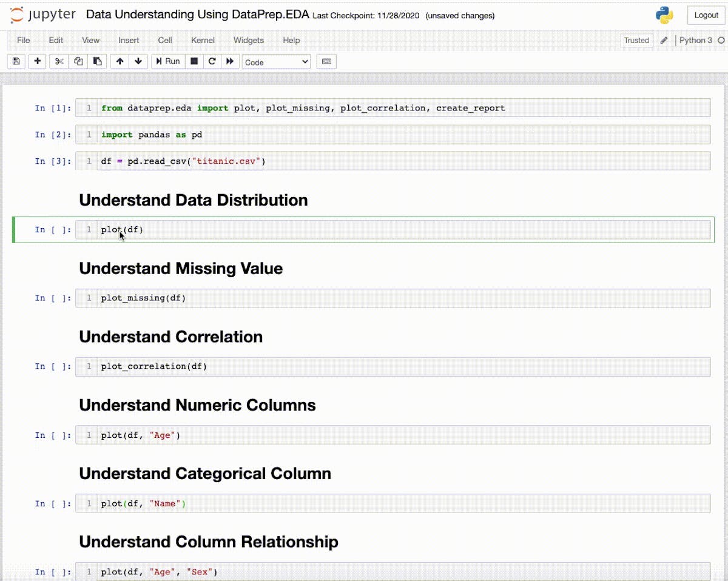Toggle the Trusted notebook indicator
This screenshot has width=728, height=581.
pyautogui.click(x=636, y=41)
